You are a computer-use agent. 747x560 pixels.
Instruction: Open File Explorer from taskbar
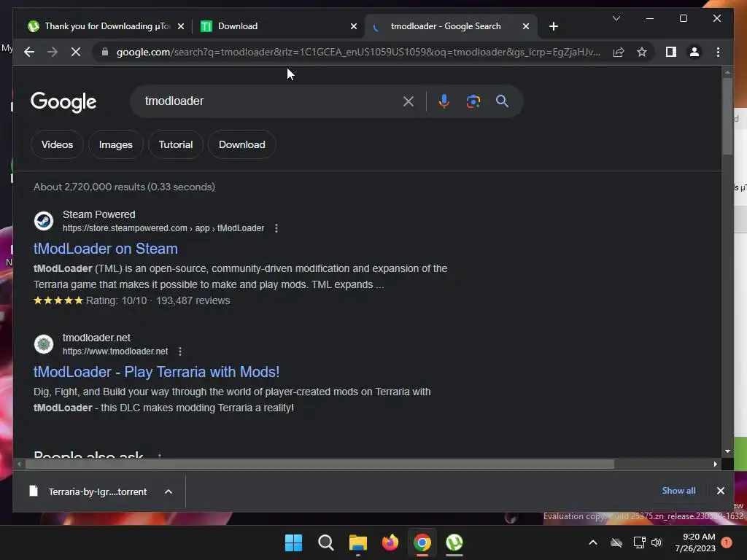point(357,542)
